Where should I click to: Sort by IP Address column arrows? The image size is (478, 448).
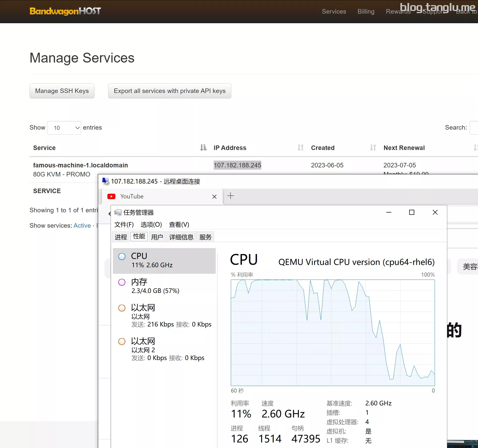coord(300,147)
